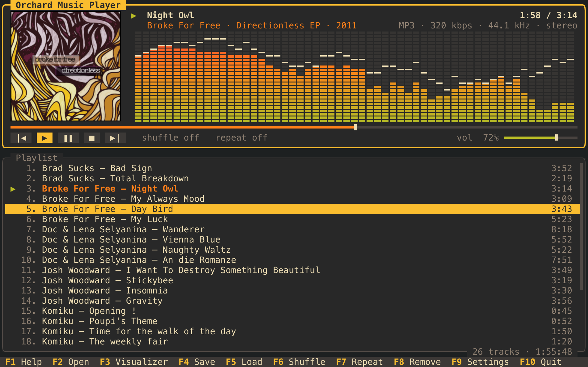Click highlighted "Broke For Free – Day Bird"
This screenshot has width=588, height=367.
(292, 209)
